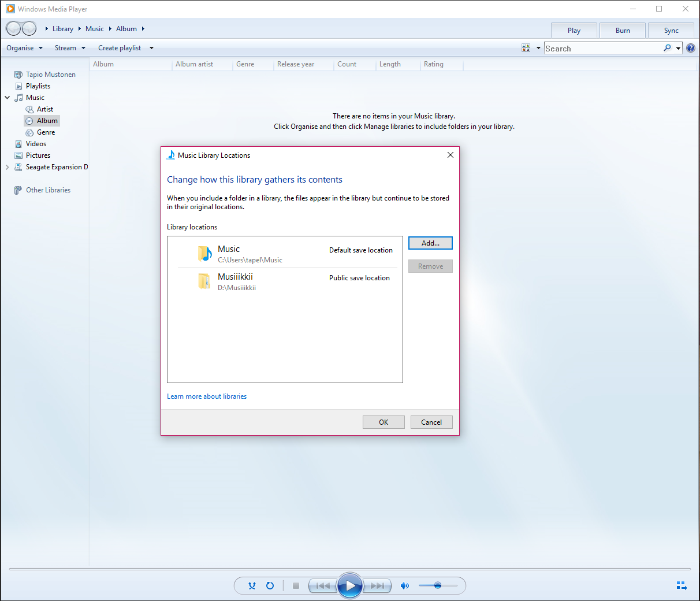
Task: Click in the Search input field
Action: point(603,49)
